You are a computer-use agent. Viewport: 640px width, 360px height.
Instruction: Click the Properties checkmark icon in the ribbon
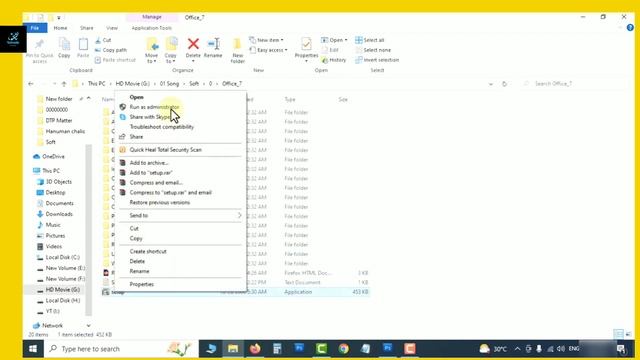coord(306,43)
